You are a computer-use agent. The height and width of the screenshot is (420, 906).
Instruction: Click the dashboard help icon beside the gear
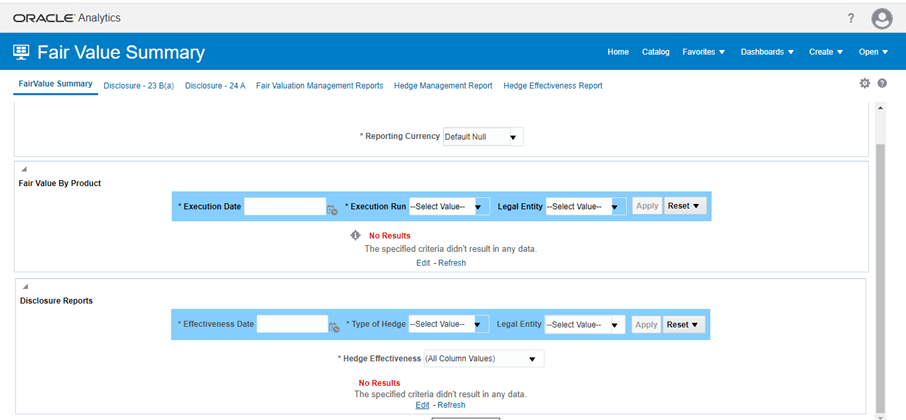[882, 84]
